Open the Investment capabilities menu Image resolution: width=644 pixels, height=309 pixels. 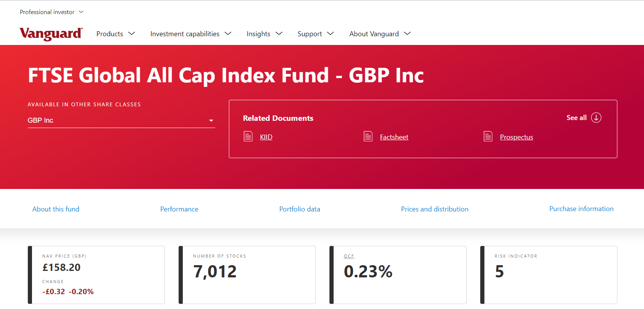click(x=190, y=34)
